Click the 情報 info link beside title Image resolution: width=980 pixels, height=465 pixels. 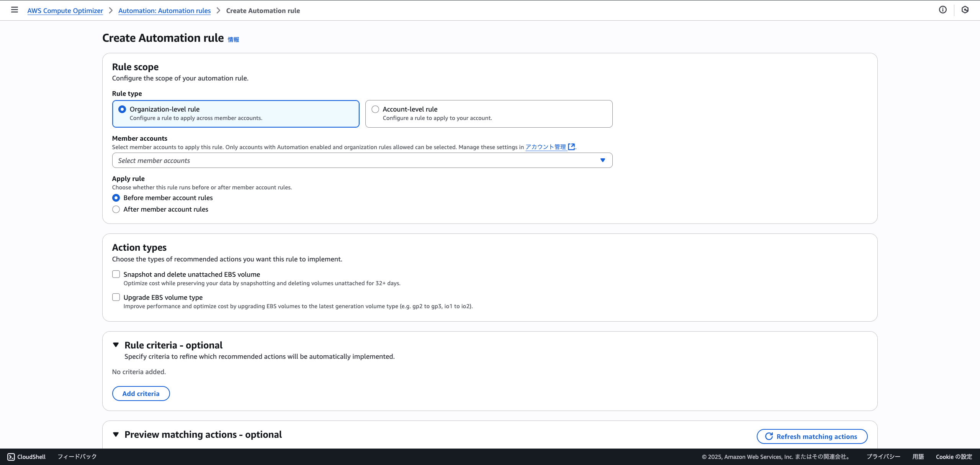point(233,39)
